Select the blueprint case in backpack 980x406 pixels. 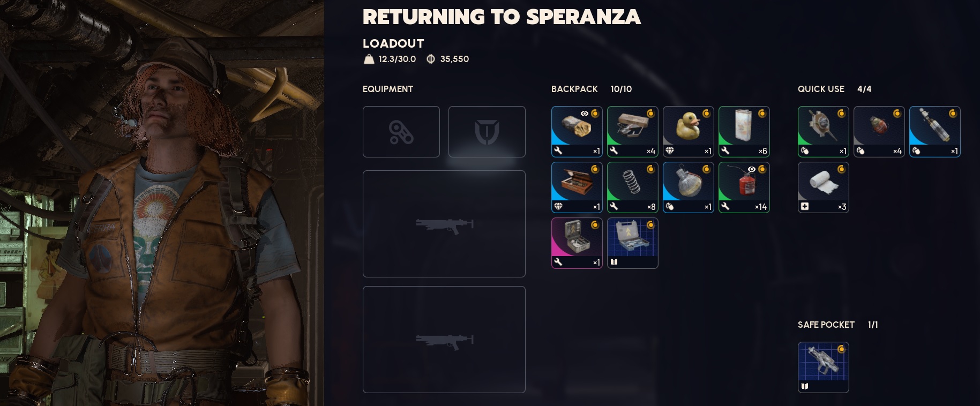(632, 243)
